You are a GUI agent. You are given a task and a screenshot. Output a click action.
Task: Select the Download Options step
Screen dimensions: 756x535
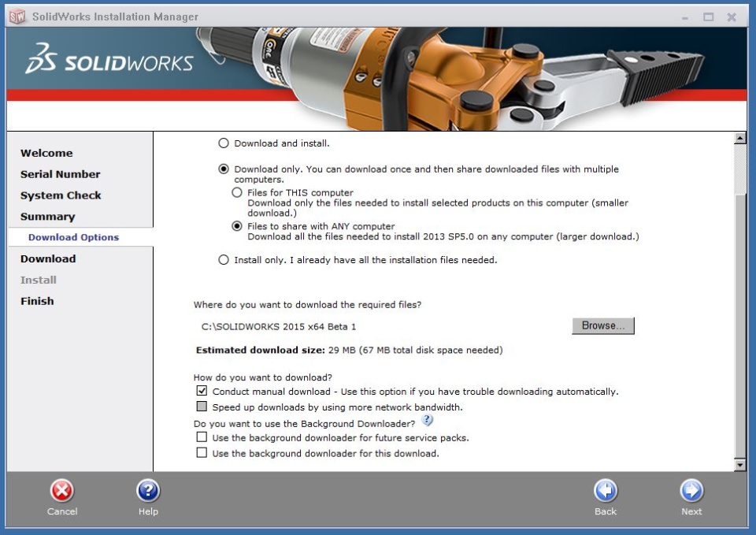pos(73,237)
